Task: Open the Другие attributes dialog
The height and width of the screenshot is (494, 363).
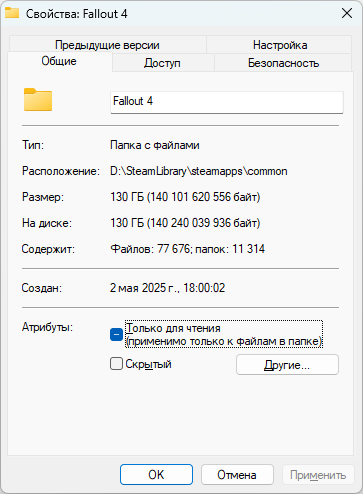Action: pos(287,365)
